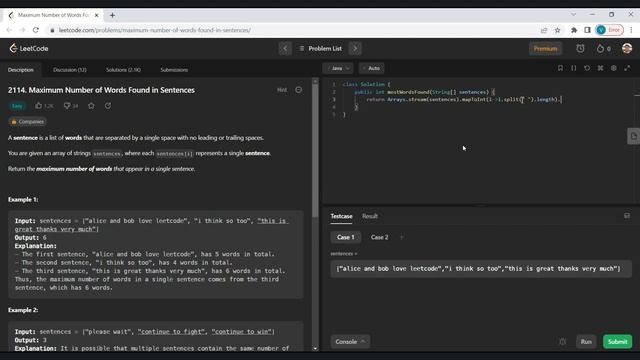Click the Chrome profile Error button
The height and width of the screenshot is (360, 640).
point(609,30)
